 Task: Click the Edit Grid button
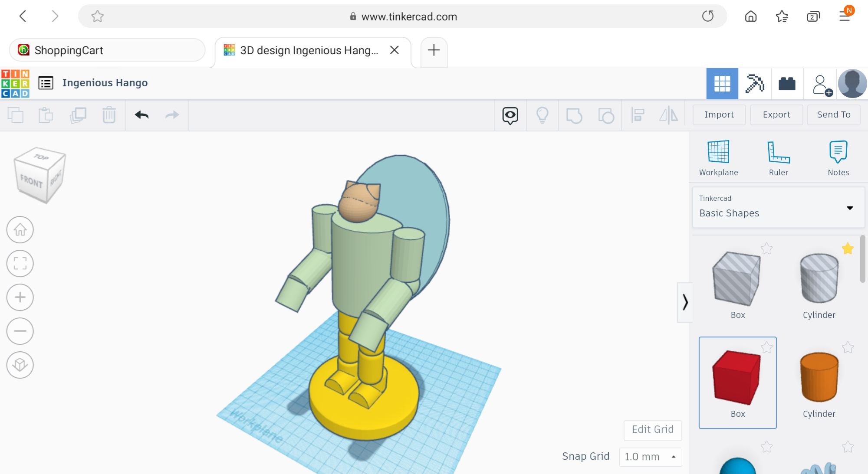tap(652, 429)
